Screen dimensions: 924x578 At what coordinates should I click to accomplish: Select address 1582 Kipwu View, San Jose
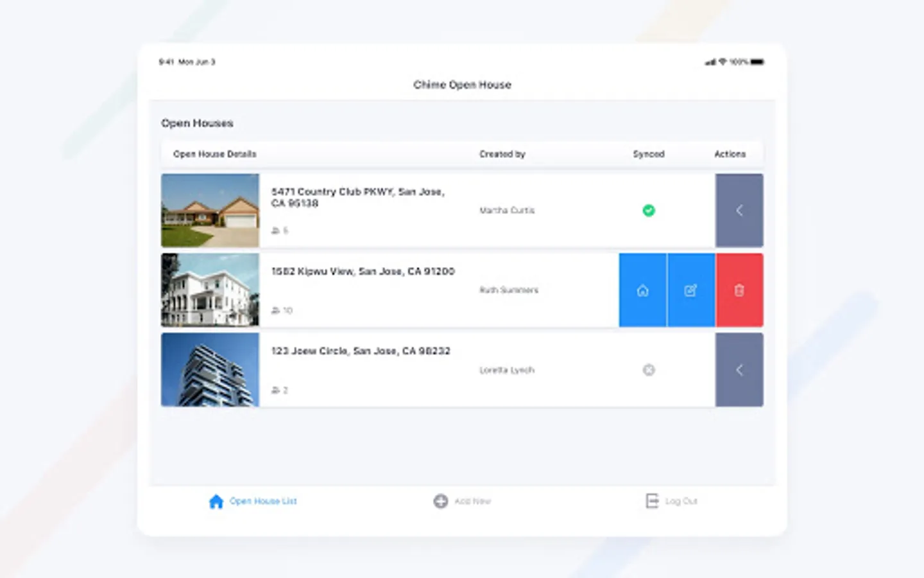coord(363,272)
